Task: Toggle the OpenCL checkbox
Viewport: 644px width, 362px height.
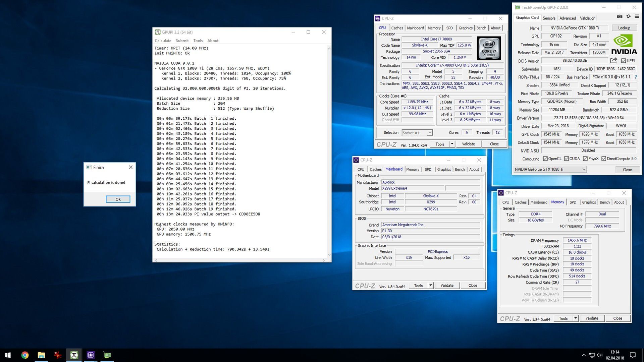Action: (545, 159)
